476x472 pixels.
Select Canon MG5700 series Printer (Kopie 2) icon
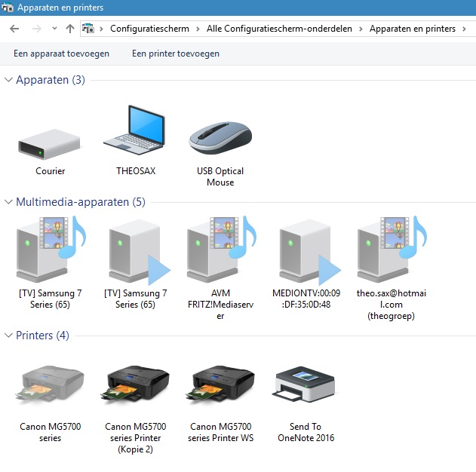coord(135,387)
